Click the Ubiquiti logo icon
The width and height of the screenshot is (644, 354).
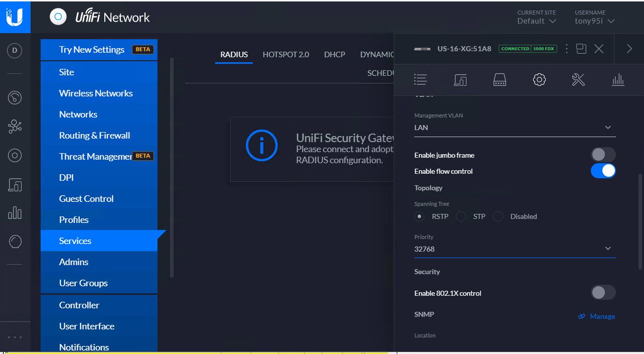[15, 17]
